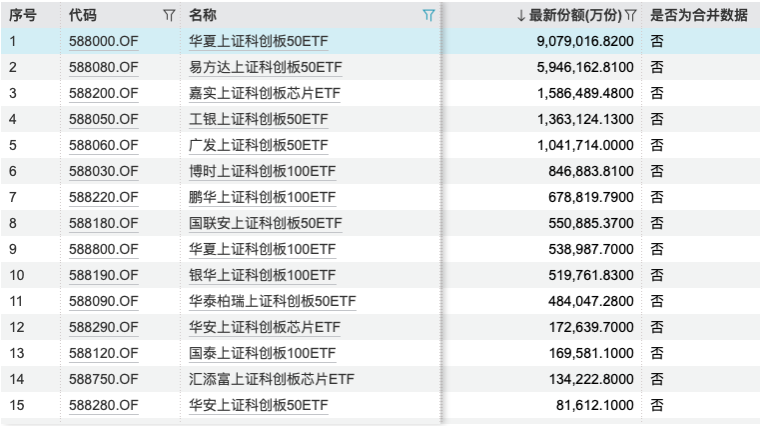The image size is (760, 426).
Task: Click the 代码 column header label
Action: pyautogui.click(x=82, y=16)
